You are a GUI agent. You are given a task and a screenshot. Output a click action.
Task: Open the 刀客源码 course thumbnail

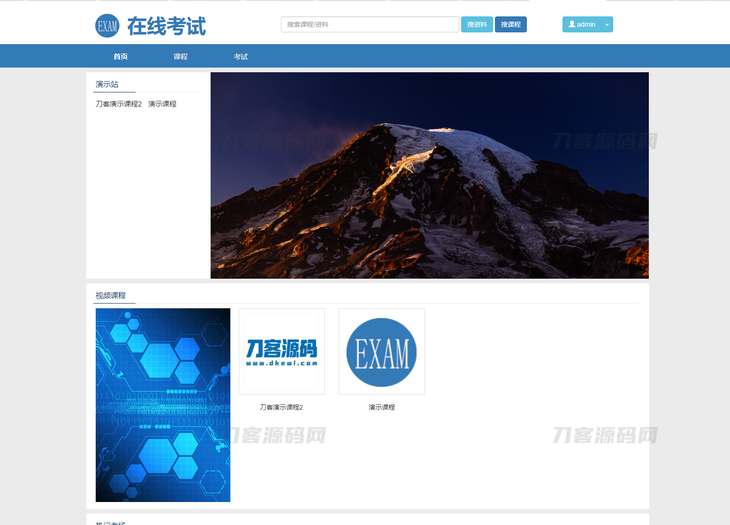pyautogui.click(x=281, y=351)
